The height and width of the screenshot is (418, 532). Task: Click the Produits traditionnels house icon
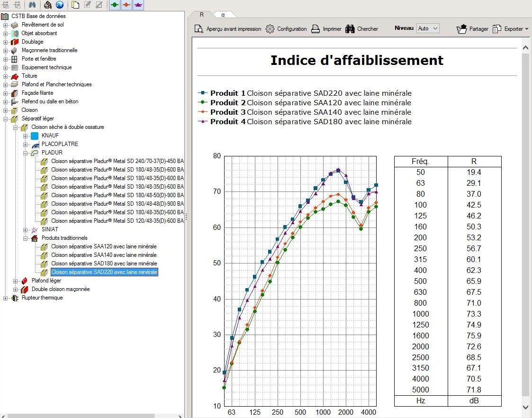coord(34,238)
